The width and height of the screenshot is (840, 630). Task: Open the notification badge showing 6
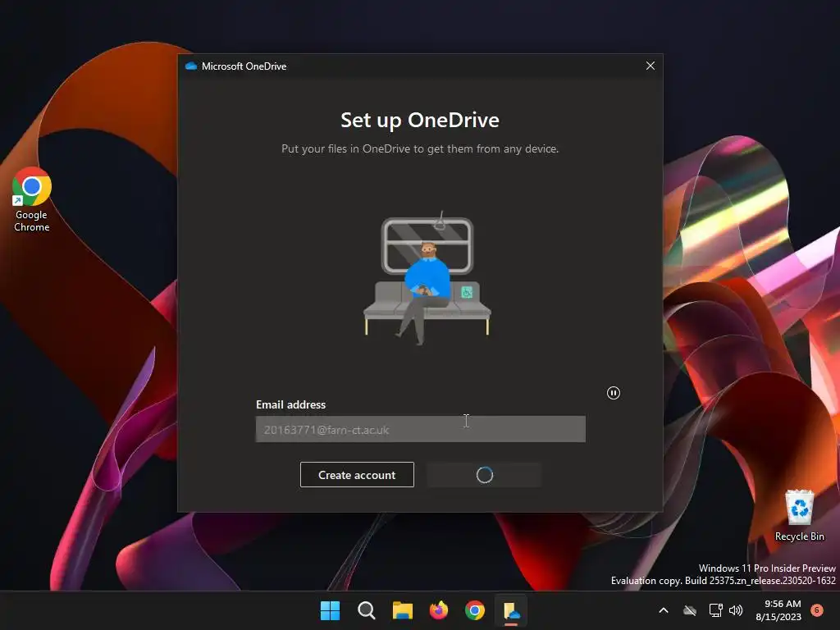point(817,609)
